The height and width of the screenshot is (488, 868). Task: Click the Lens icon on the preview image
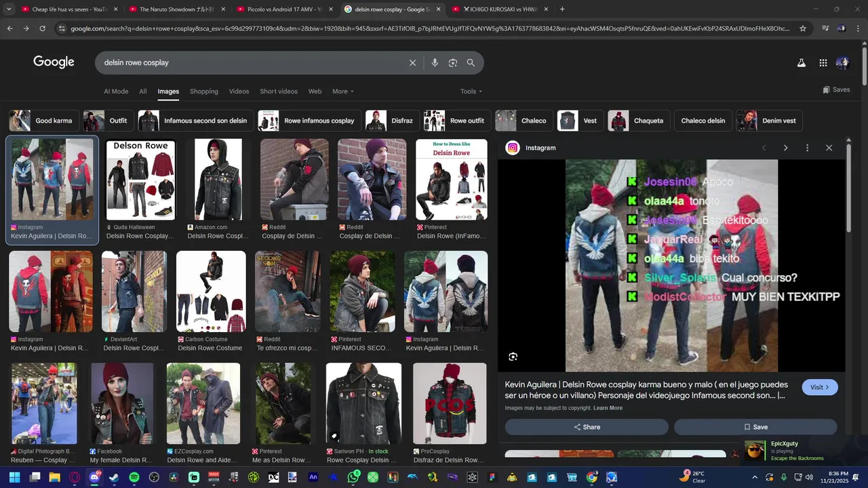click(513, 357)
